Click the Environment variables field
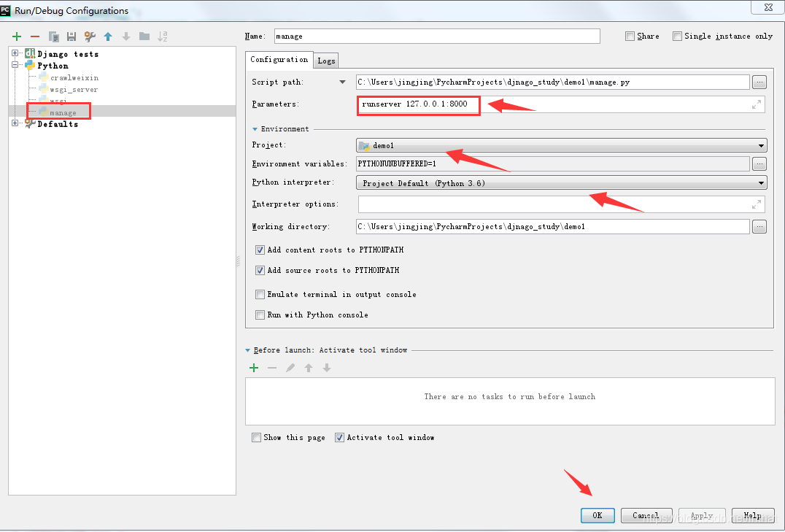This screenshot has width=785, height=532. point(553,163)
